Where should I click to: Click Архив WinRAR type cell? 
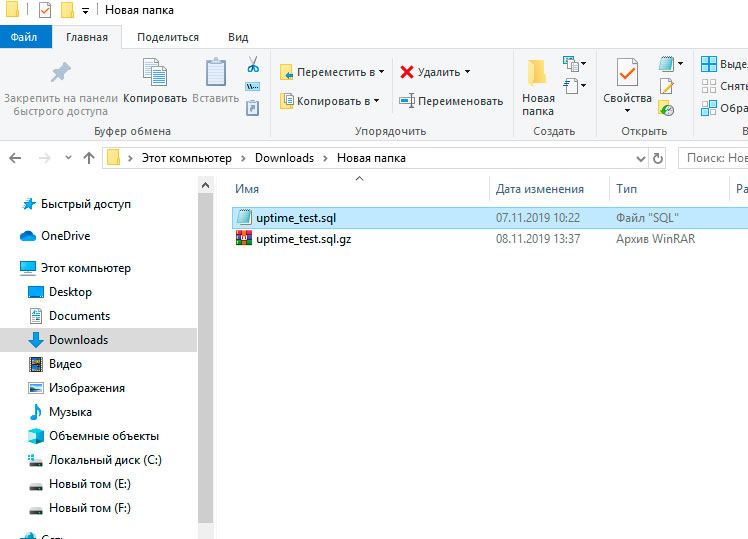pyautogui.click(x=655, y=238)
